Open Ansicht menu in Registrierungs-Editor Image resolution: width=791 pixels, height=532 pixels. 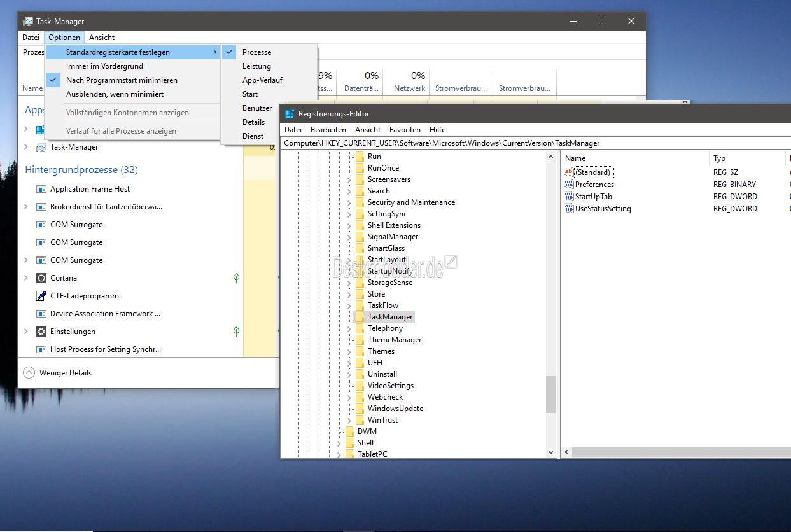368,130
